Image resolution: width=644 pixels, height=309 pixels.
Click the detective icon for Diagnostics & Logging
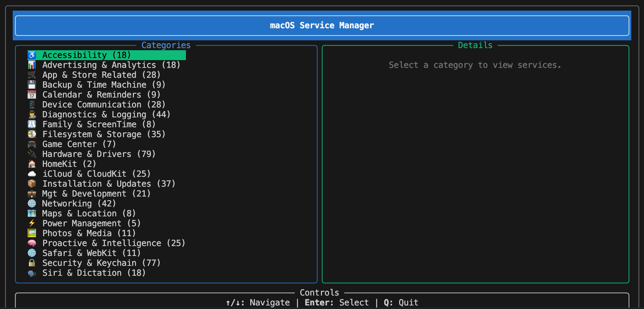pos(32,114)
